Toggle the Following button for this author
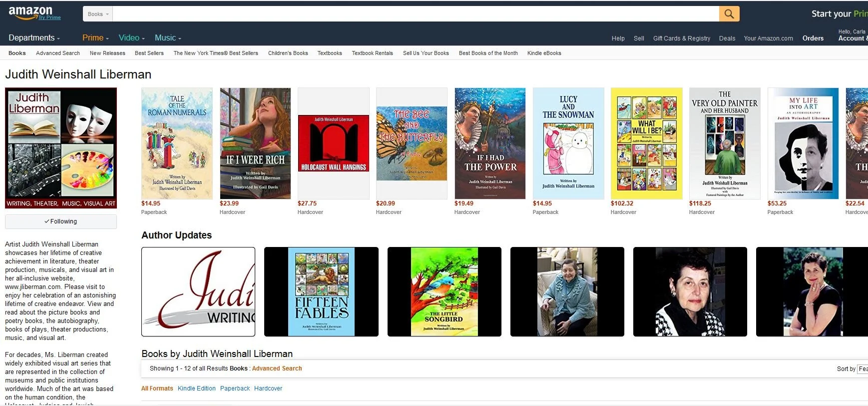Viewport: 868px width, 406px height. [61, 221]
